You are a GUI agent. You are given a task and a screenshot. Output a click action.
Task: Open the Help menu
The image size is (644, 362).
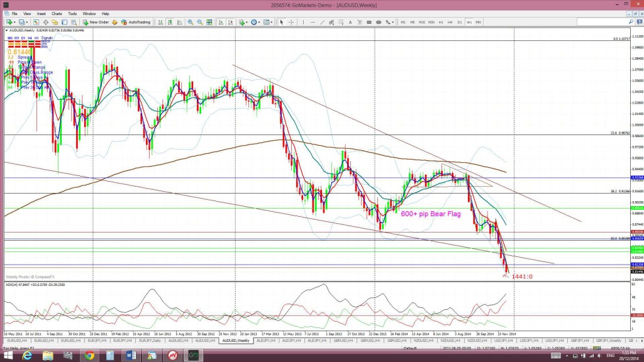tap(106, 14)
